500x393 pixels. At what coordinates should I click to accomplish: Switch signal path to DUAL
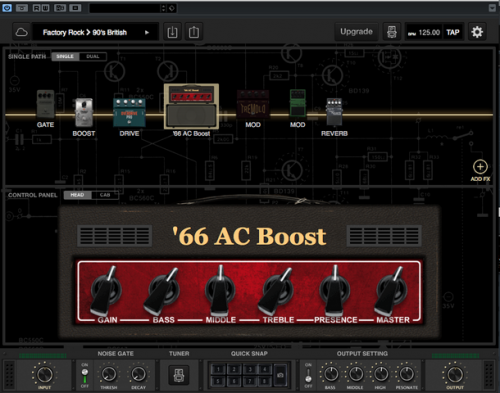pos(93,57)
